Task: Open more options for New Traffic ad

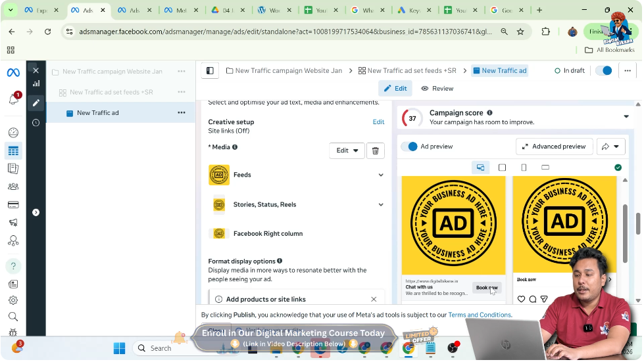Action: [x=181, y=113]
